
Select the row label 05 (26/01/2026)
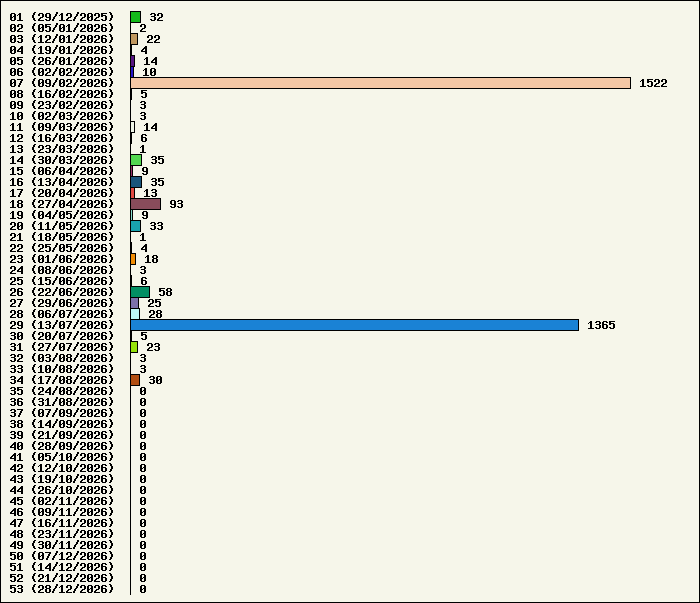(62, 61)
